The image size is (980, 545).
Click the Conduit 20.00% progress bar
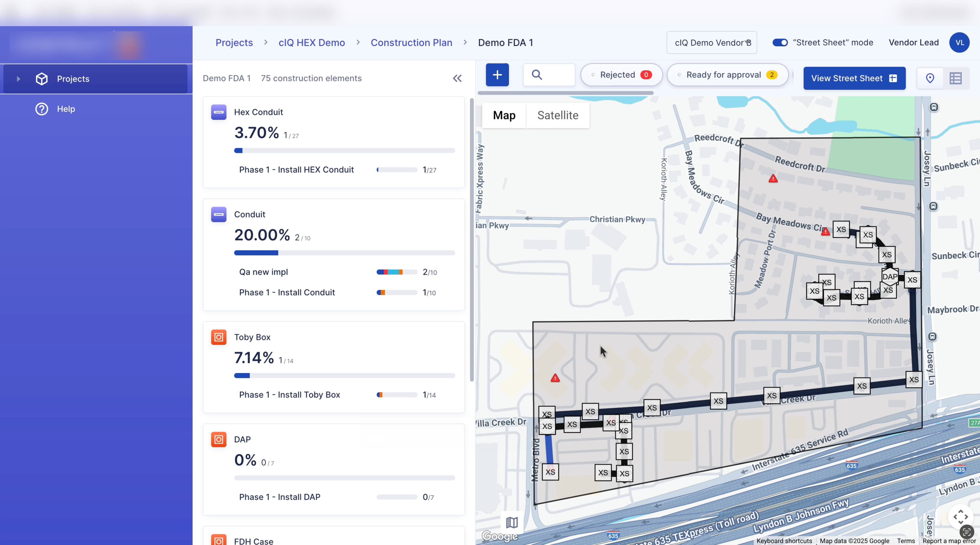pos(344,253)
